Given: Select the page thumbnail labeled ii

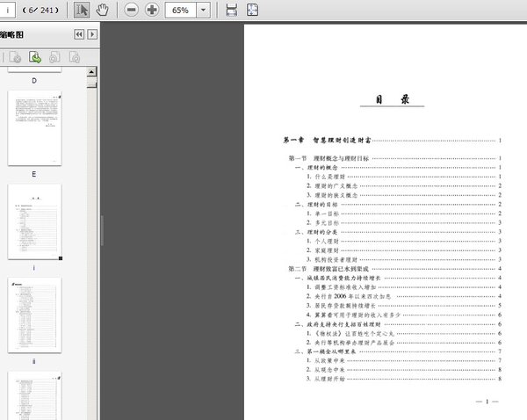Looking at the screenshot, I should tap(34, 315).
